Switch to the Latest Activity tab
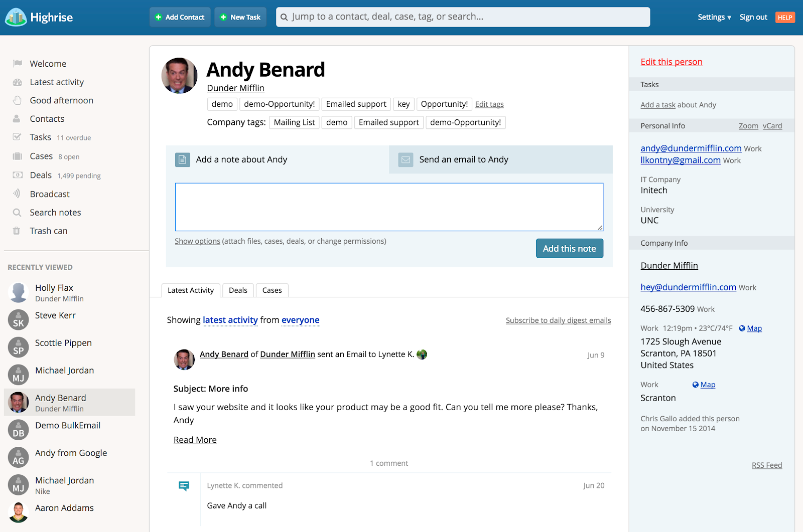 coord(191,290)
